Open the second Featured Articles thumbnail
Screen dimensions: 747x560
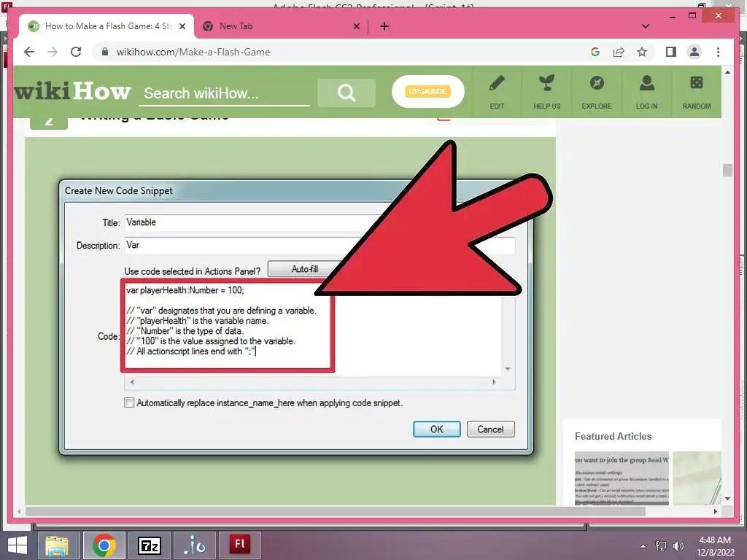[697, 478]
